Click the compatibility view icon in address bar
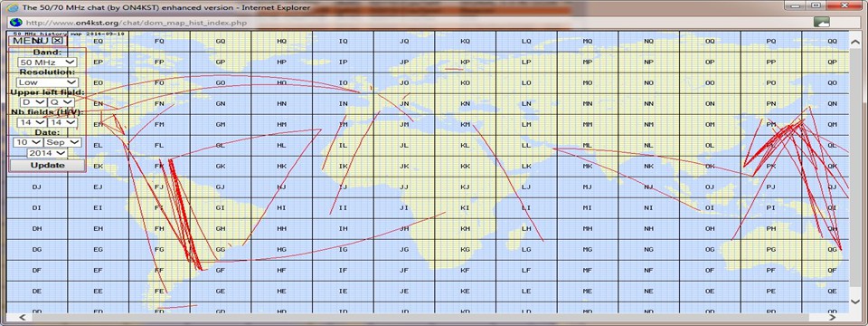 822,23
